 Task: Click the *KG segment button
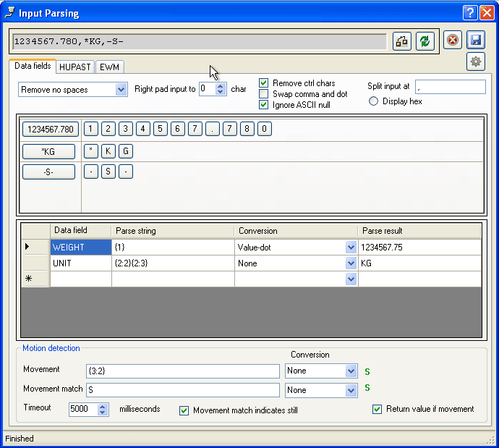(49, 151)
